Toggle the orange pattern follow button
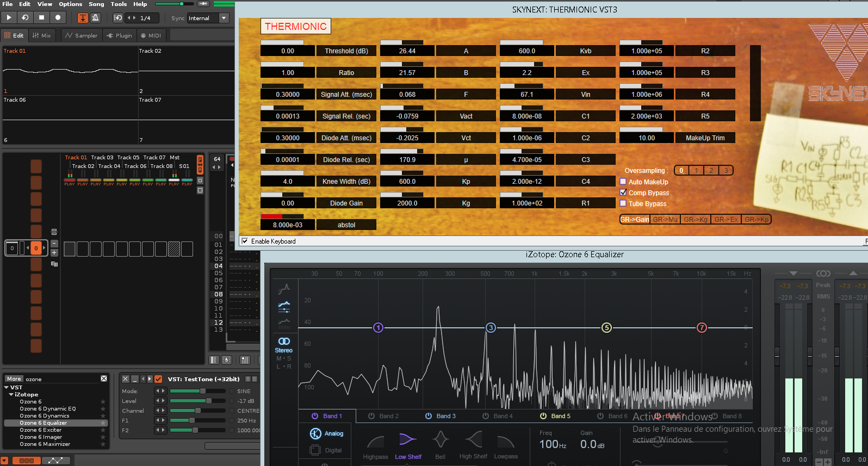 click(x=83, y=18)
